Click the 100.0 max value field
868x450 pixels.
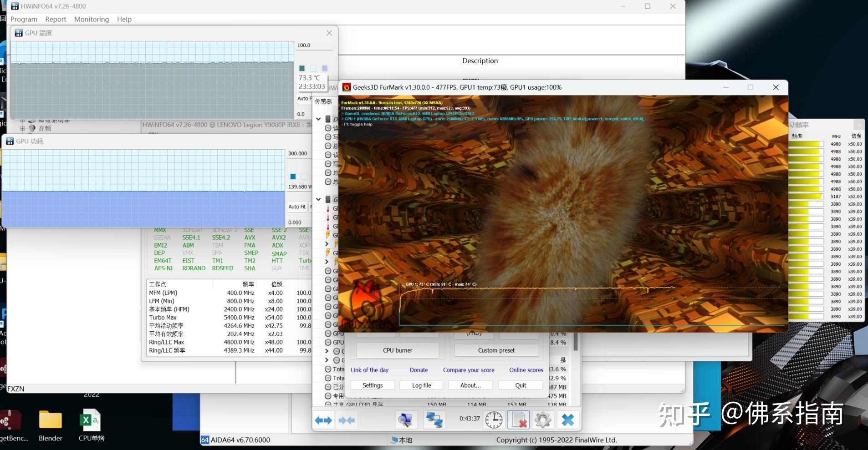(x=314, y=46)
